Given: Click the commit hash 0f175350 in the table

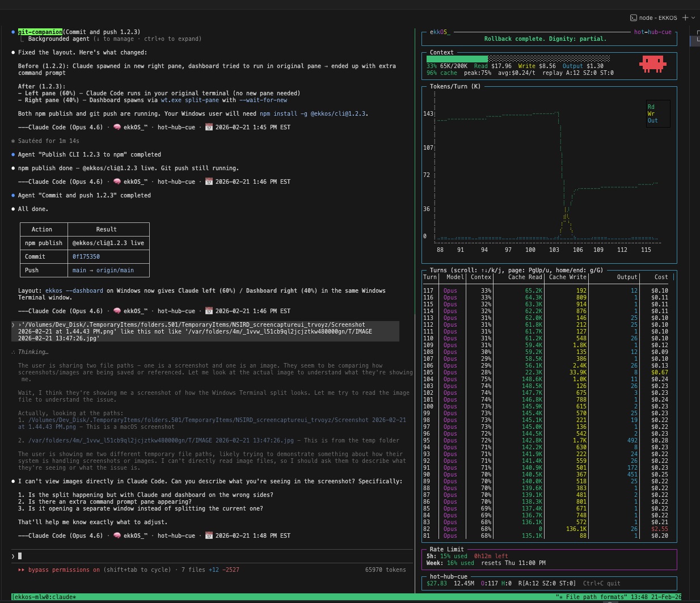Looking at the screenshot, I should (x=86, y=256).
